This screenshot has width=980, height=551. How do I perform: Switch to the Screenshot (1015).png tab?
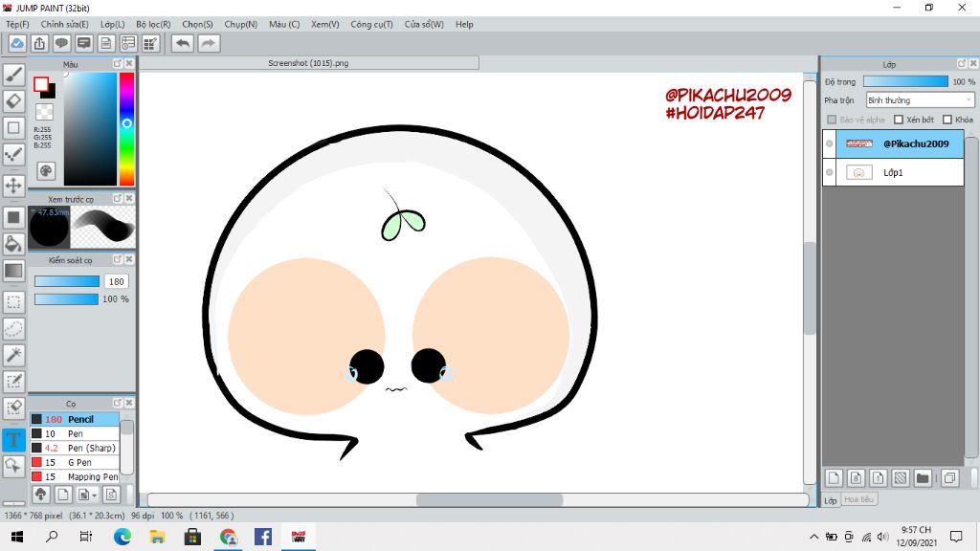[309, 63]
